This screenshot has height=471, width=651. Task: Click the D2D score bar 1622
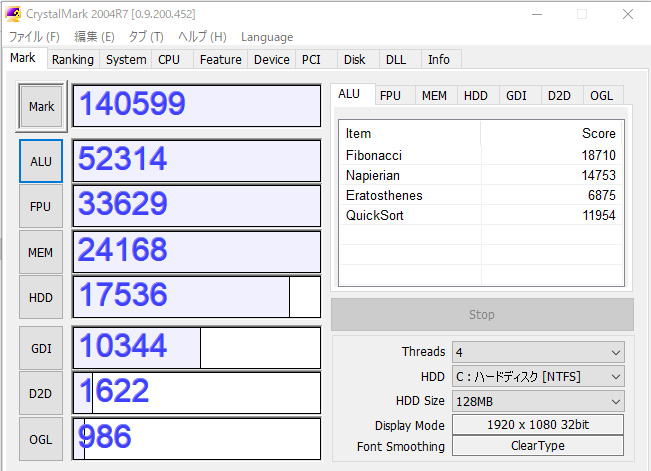[x=197, y=392]
